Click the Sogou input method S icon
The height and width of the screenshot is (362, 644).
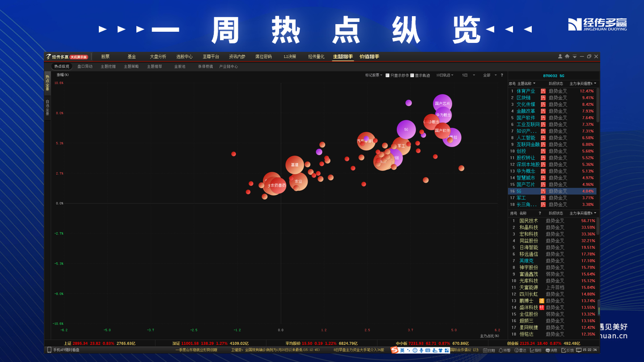pyautogui.click(x=394, y=350)
